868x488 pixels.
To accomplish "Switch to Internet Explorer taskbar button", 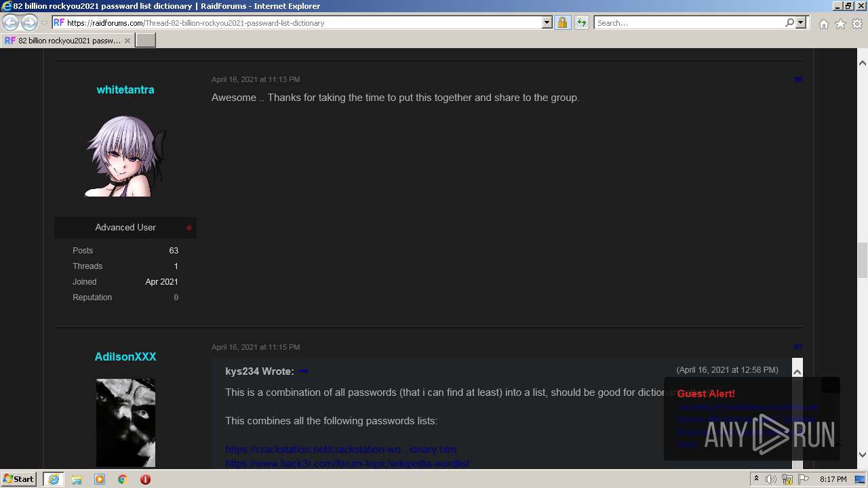I will [54, 479].
